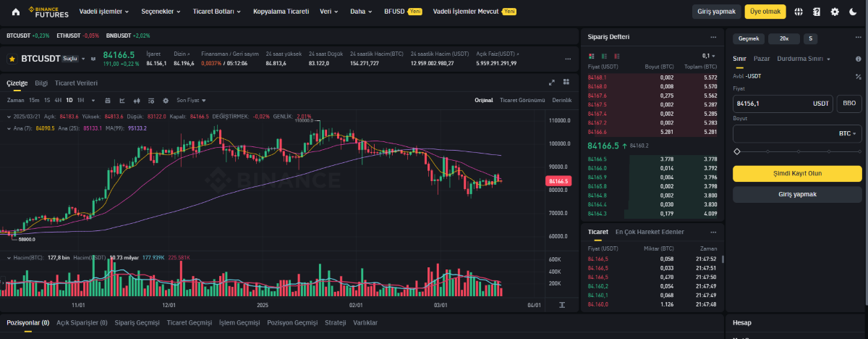Switch to Ticaret Verileri tab
Screen dimensions: 868x339
(76, 83)
